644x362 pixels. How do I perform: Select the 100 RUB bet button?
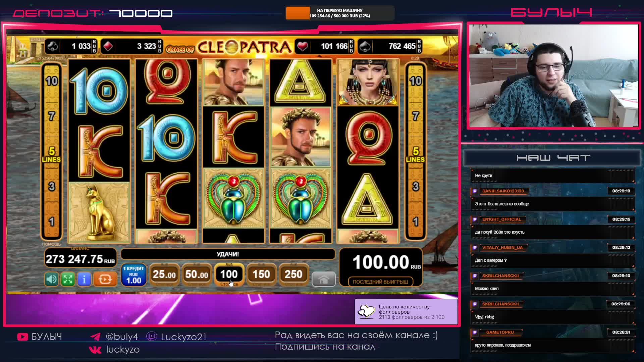pyautogui.click(x=229, y=275)
